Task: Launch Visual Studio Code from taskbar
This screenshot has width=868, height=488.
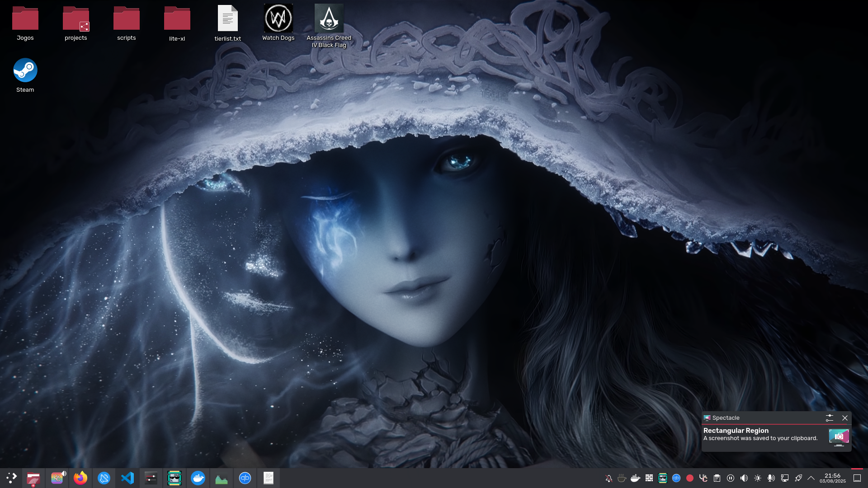Action: 127,478
